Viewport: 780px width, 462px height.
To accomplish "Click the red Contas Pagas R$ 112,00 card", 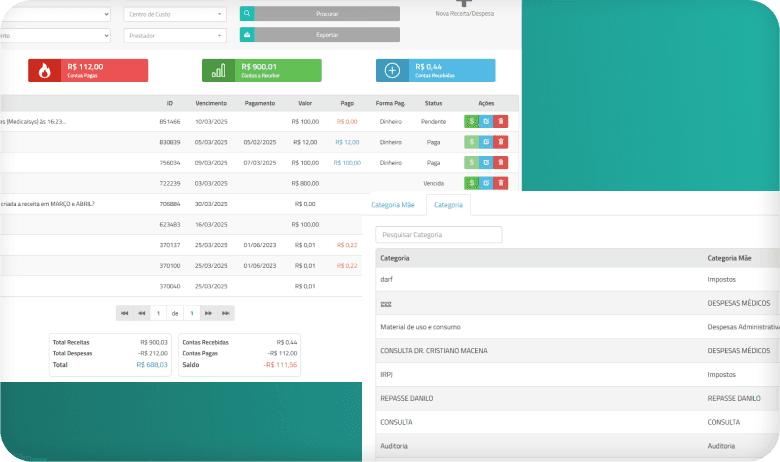I will click(88, 71).
